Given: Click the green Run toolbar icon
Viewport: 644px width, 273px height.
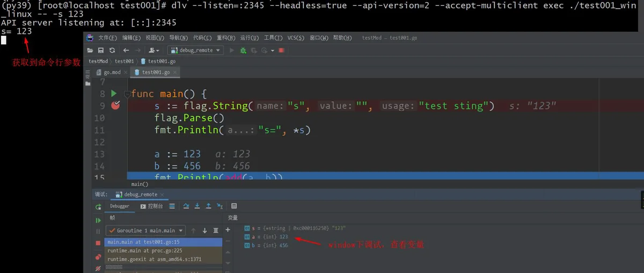Looking at the screenshot, I should (232, 50).
